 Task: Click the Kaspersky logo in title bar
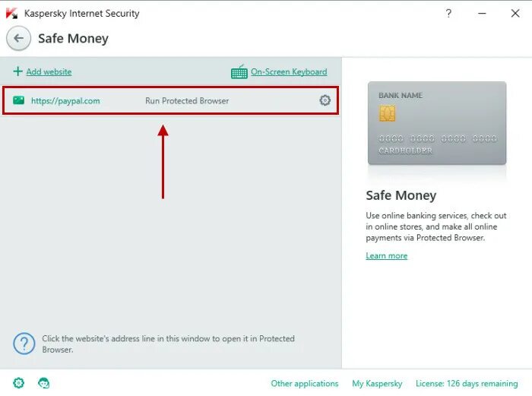(x=11, y=13)
